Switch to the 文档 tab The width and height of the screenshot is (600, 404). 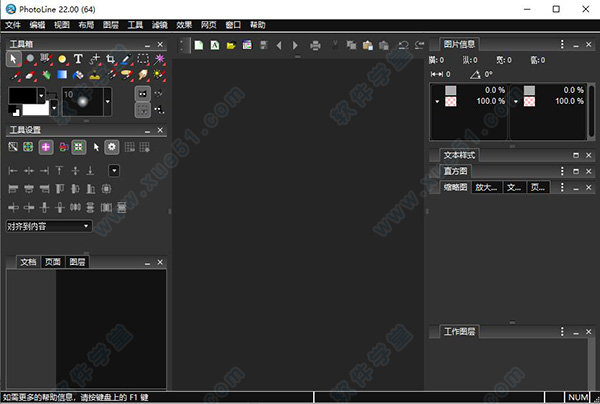(28, 262)
